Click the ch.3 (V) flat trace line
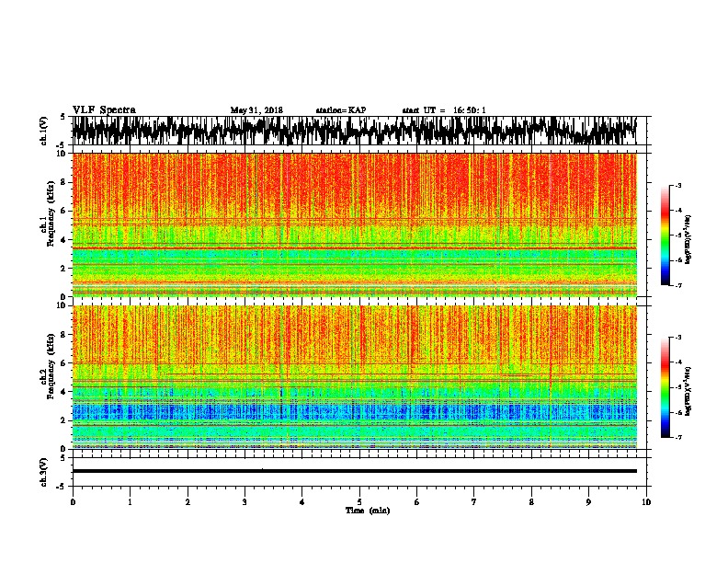Image resolution: width=728 pixels, height=563 pixels. tap(354, 471)
